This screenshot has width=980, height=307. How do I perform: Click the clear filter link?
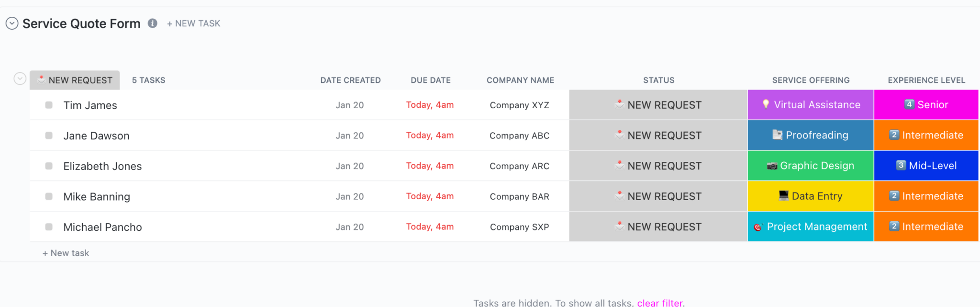(659, 303)
